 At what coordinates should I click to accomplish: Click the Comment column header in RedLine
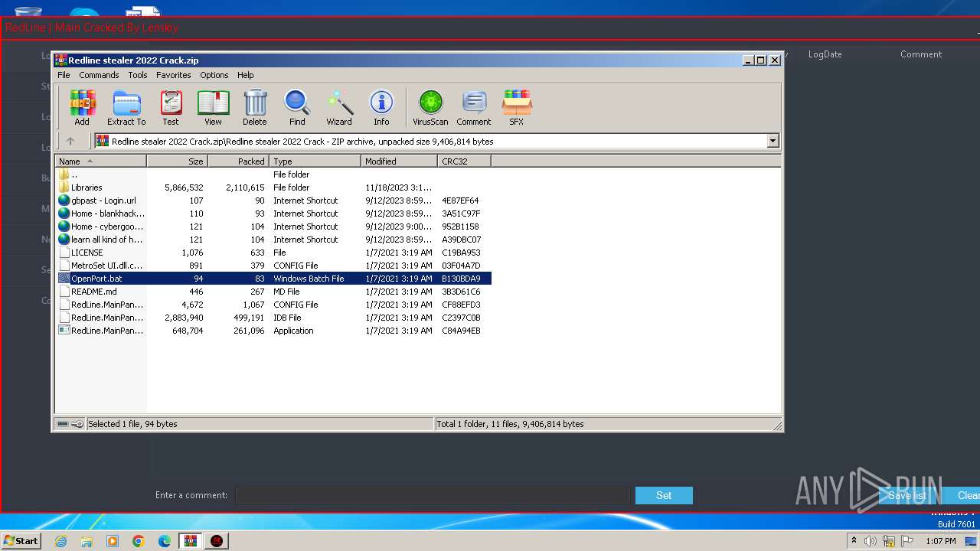(x=921, y=54)
